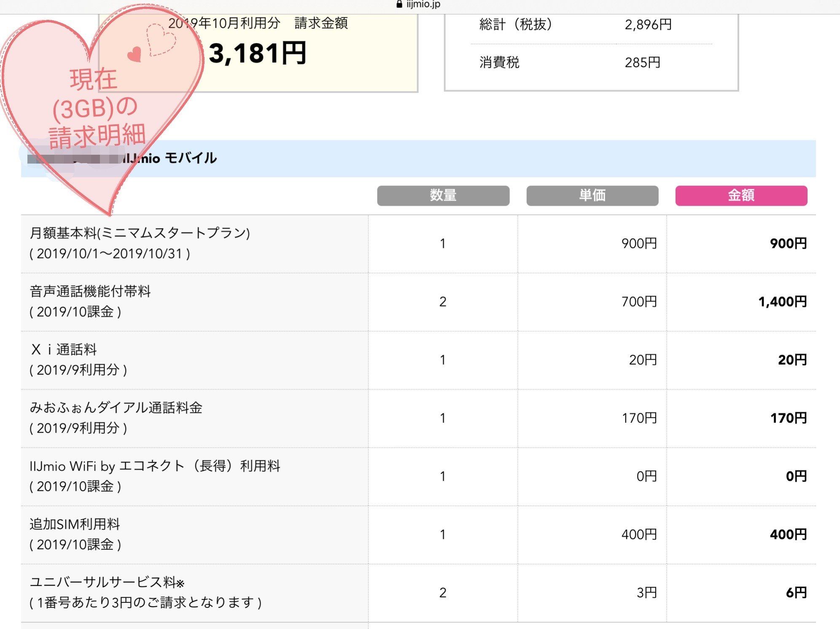Click the 総計（税抜） 2,896円 value
This screenshot has height=629, width=840.
point(648,24)
